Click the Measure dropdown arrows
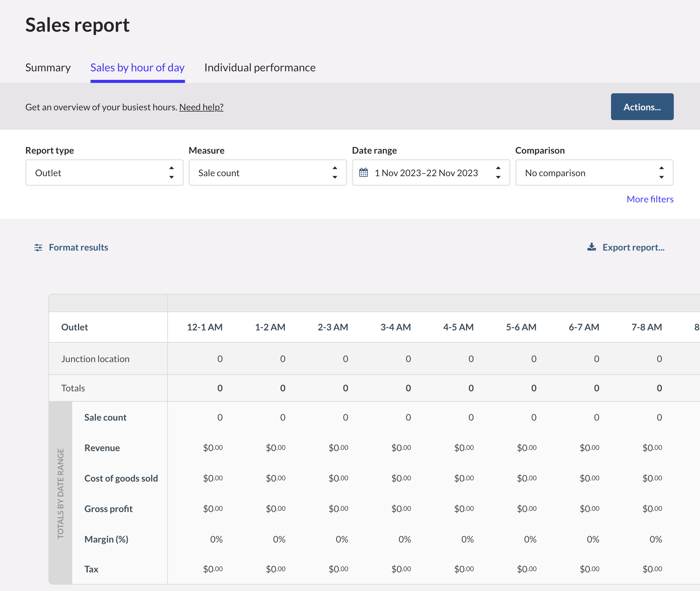 click(335, 173)
